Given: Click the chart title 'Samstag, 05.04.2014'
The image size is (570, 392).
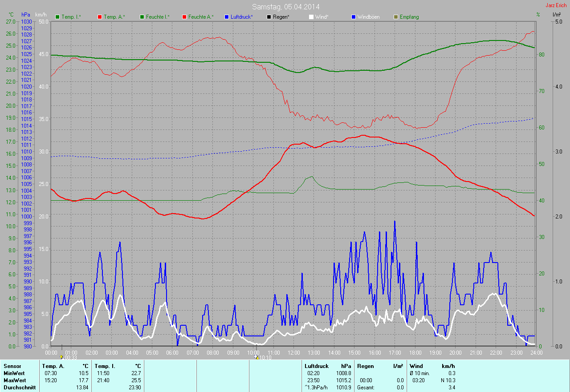Looking at the screenshot, I should click(285, 7).
